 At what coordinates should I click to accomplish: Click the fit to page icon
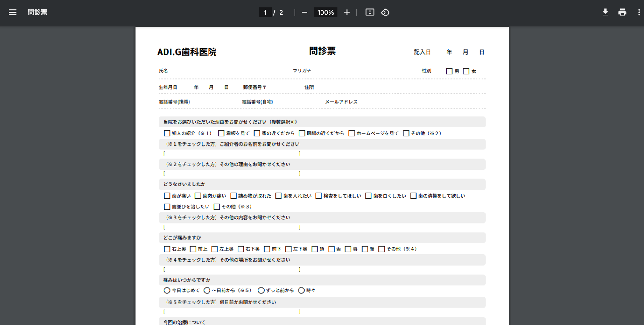click(370, 12)
